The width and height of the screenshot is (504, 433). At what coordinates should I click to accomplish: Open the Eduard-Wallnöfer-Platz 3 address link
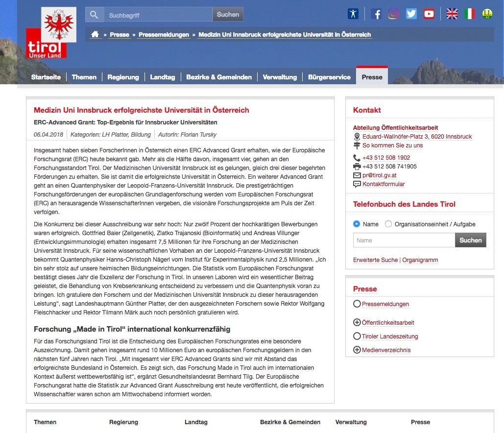[x=417, y=137]
